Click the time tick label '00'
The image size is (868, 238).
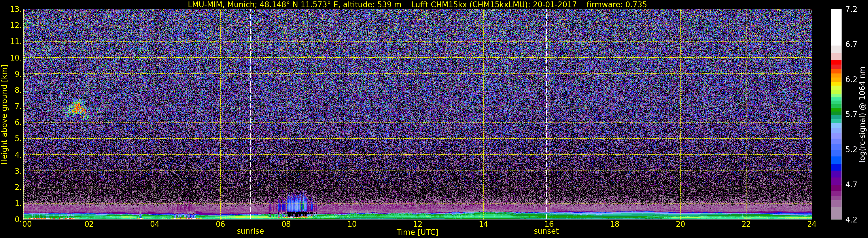[27, 224]
